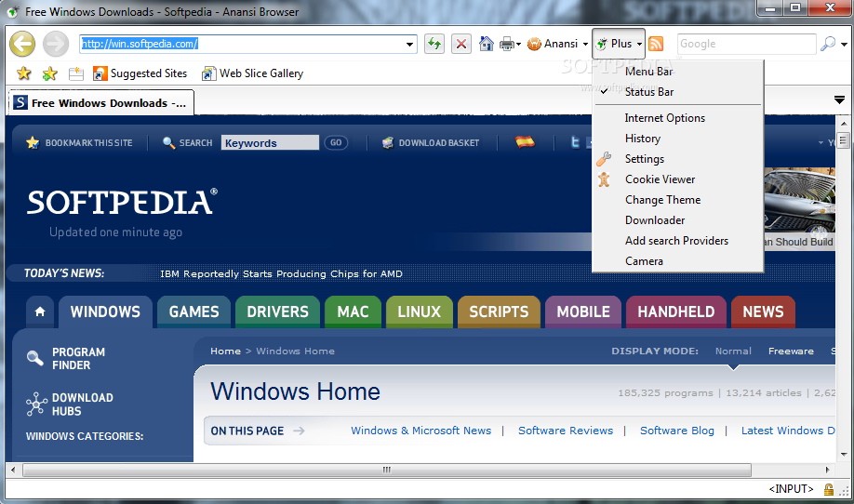Open the orange RSS feed icon

click(656, 44)
